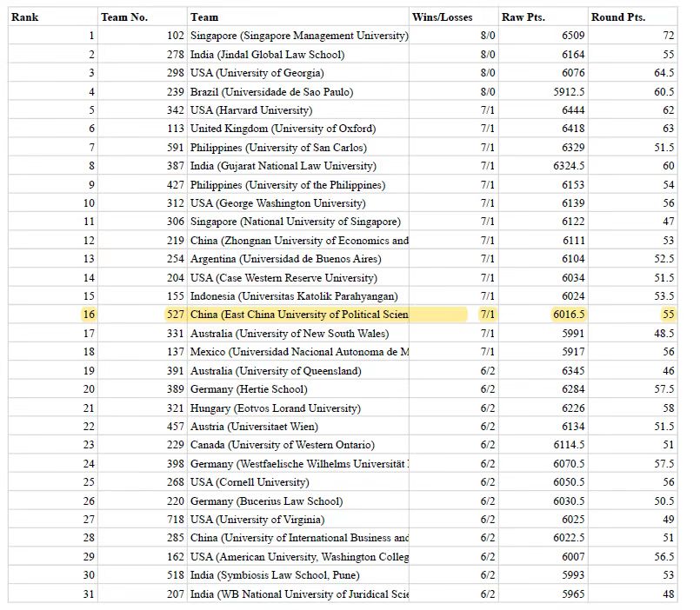The image size is (700, 610).
Task: Click round points value 56.5
Action: click(x=664, y=556)
